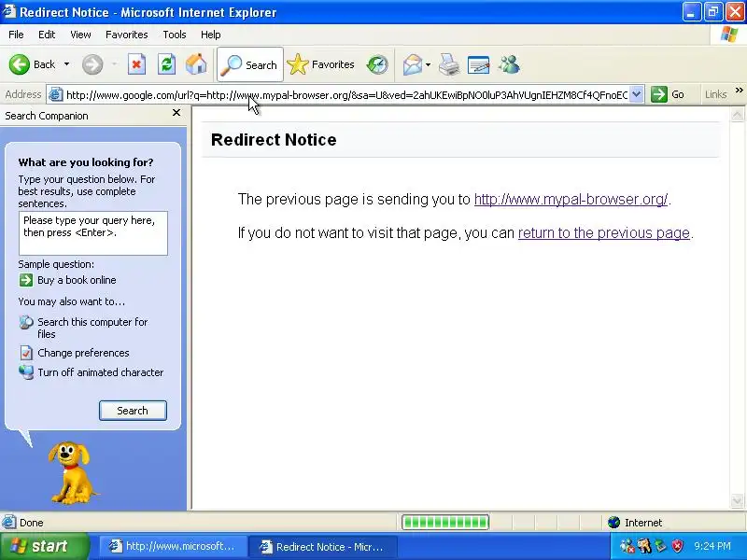The height and width of the screenshot is (560, 747).
Task: Click the icon next to Search this computer
Action: click(x=26, y=322)
